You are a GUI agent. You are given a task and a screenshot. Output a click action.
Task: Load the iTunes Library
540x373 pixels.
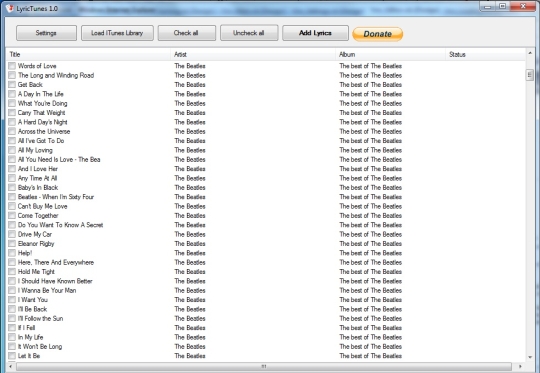click(x=117, y=33)
